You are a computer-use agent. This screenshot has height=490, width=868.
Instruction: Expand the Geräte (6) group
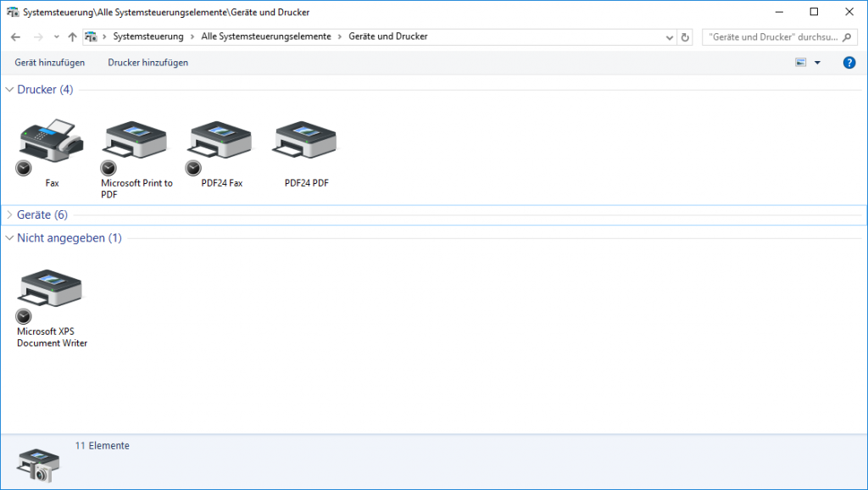point(9,214)
